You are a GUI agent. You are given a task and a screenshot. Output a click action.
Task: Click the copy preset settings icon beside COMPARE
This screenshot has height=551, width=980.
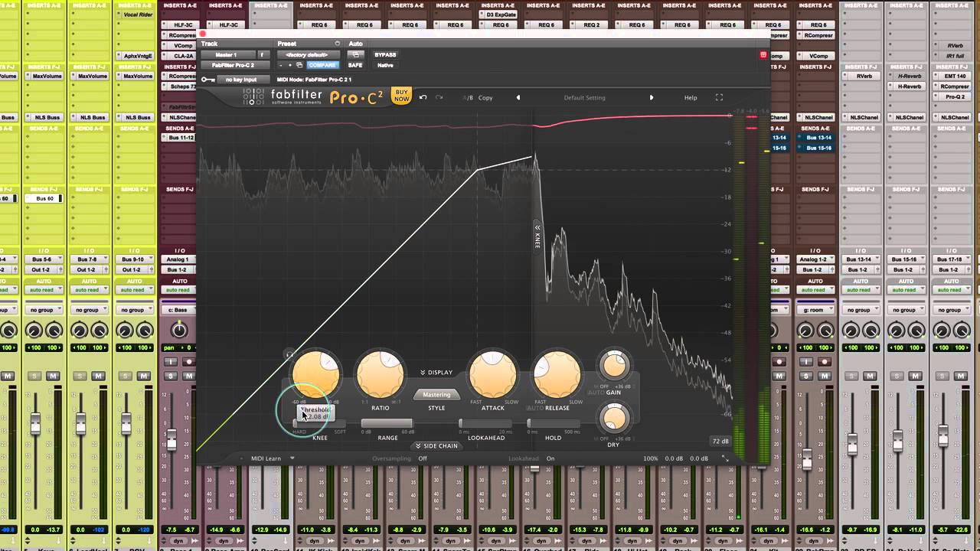click(x=299, y=65)
